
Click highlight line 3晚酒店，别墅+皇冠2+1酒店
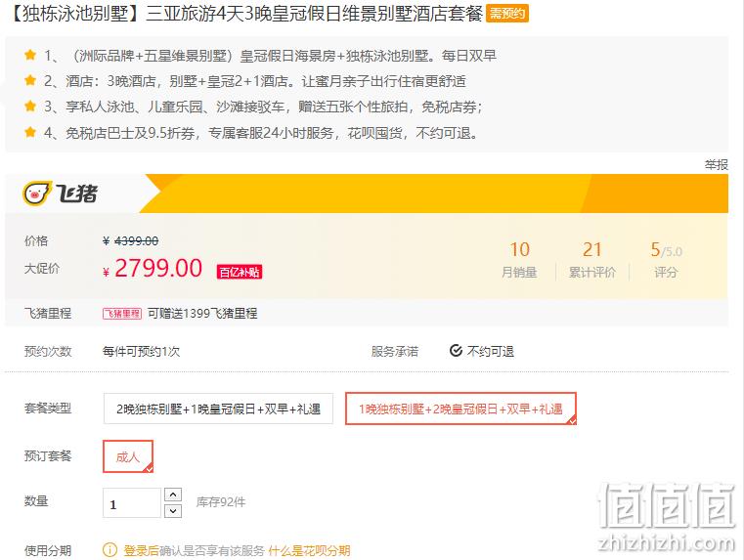click(x=255, y=81)
